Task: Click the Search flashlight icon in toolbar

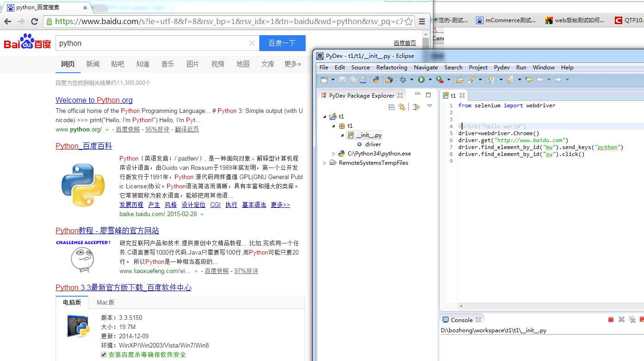Action: click(472, 80)
